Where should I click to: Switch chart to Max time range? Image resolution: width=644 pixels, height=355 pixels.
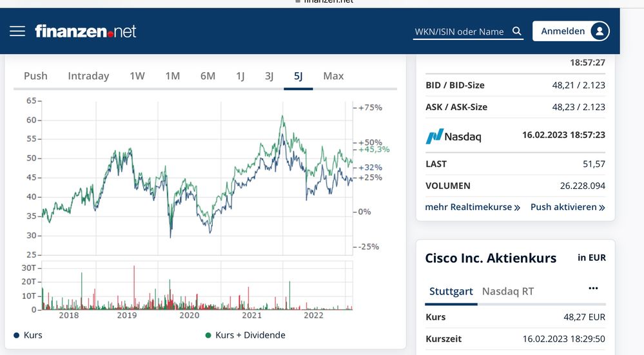[333, 76]
